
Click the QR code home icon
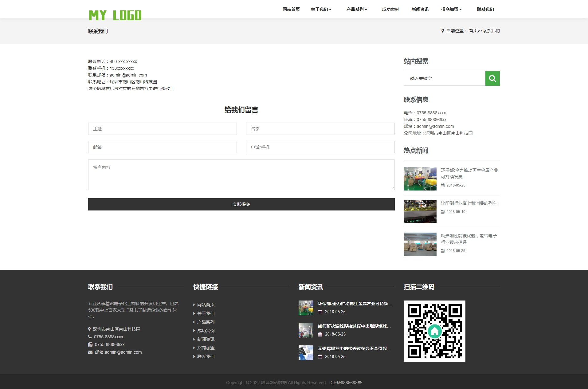(434, 331)
